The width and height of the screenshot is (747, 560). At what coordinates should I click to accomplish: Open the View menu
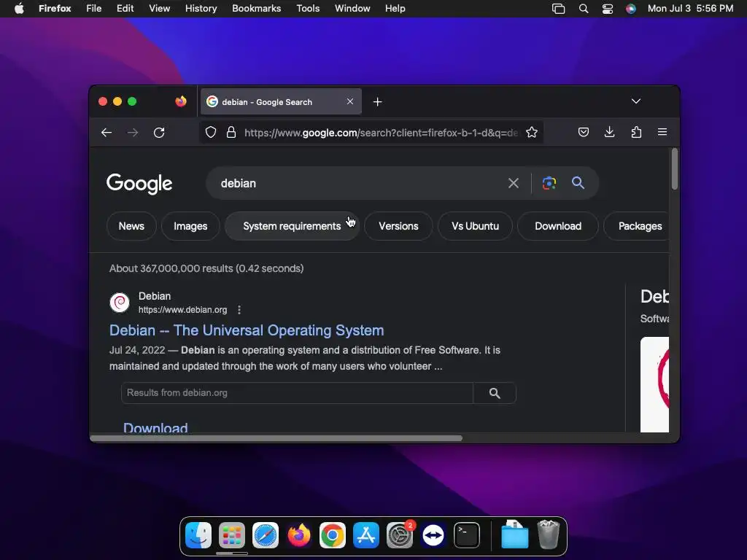coord(159,9)
